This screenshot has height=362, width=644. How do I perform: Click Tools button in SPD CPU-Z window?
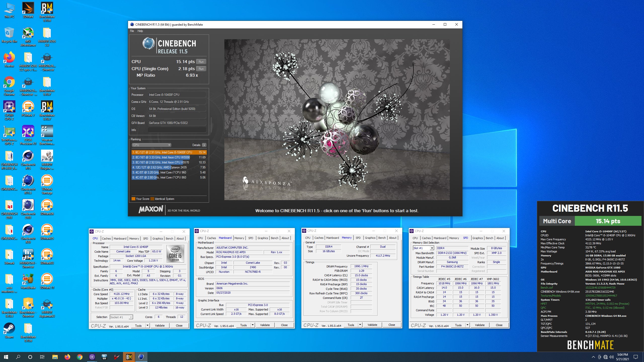(458, 325)
